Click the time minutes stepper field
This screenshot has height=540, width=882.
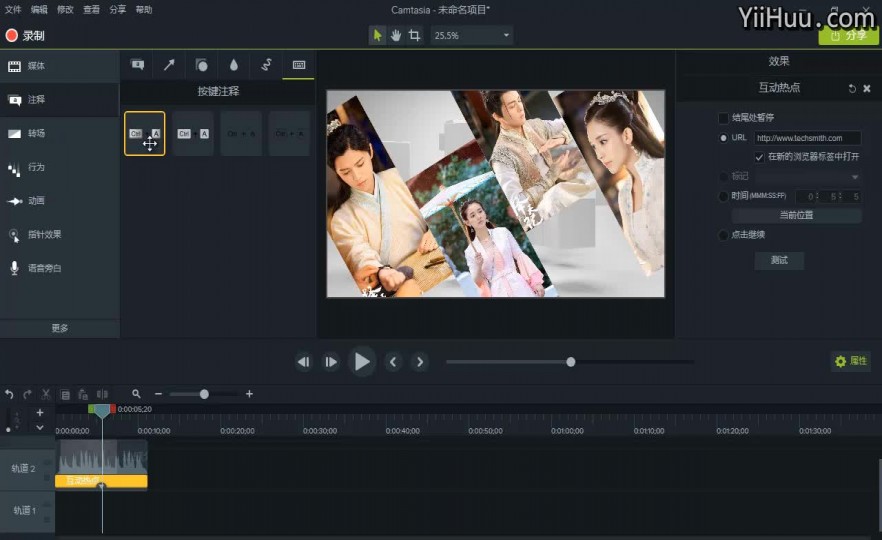tap(808, 196)
